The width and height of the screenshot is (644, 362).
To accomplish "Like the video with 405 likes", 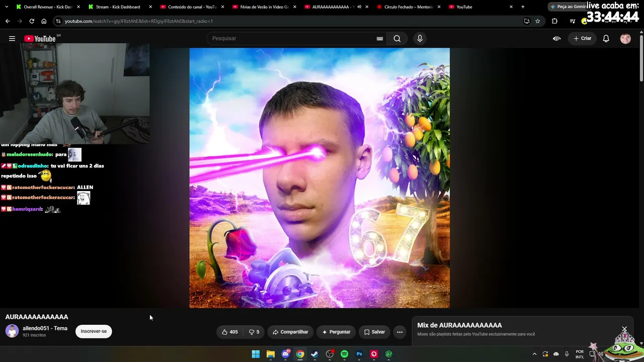I will click(229, 332).
